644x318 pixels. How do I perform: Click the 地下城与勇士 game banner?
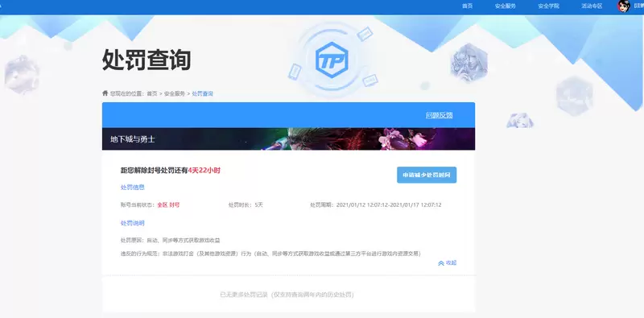288,138
